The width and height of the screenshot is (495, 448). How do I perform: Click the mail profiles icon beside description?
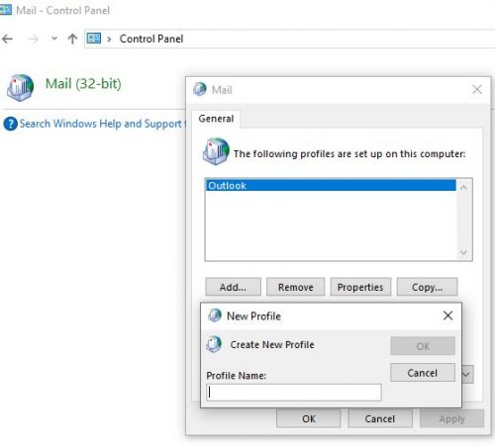pos(216,151)
